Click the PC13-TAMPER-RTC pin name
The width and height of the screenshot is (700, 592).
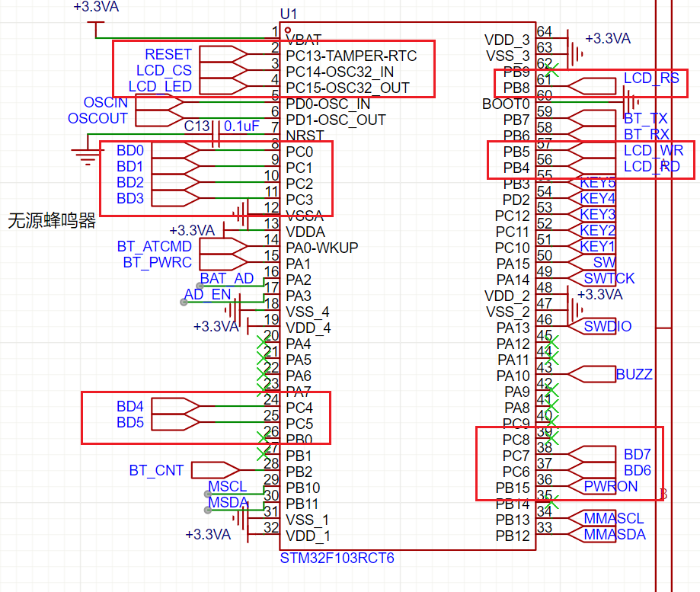click(x=351, y=56)
